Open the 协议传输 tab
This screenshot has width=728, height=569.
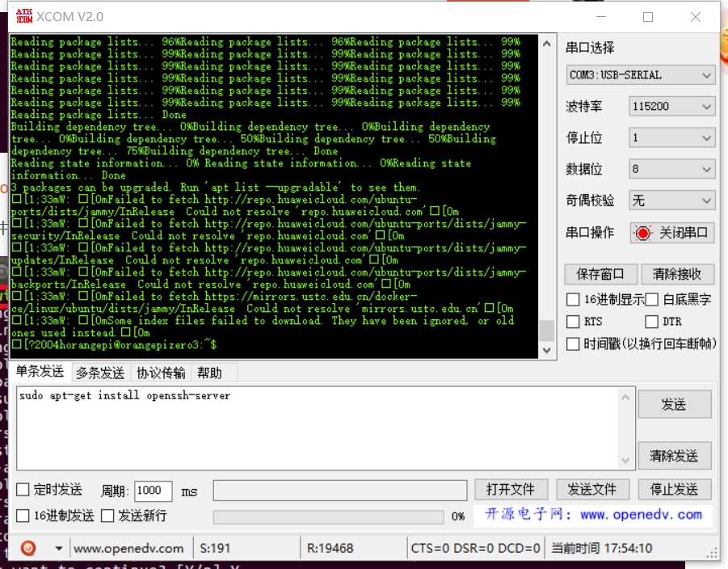tap(161, 373)
